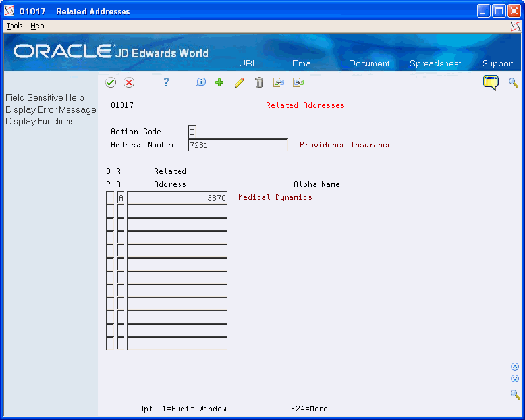Click the Address Number field with 7281

238,145
